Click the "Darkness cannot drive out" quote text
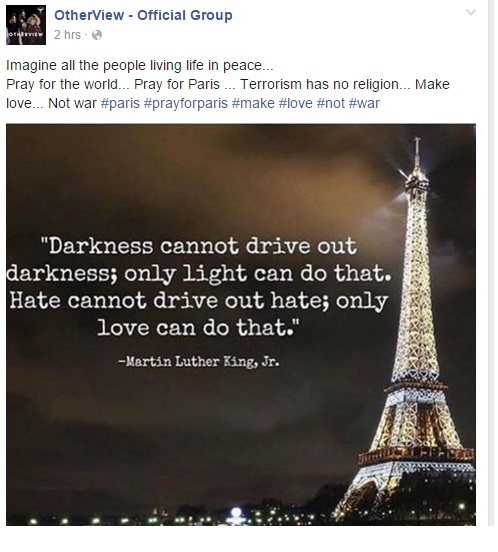The image size is (498, 552). click(199, 246)
